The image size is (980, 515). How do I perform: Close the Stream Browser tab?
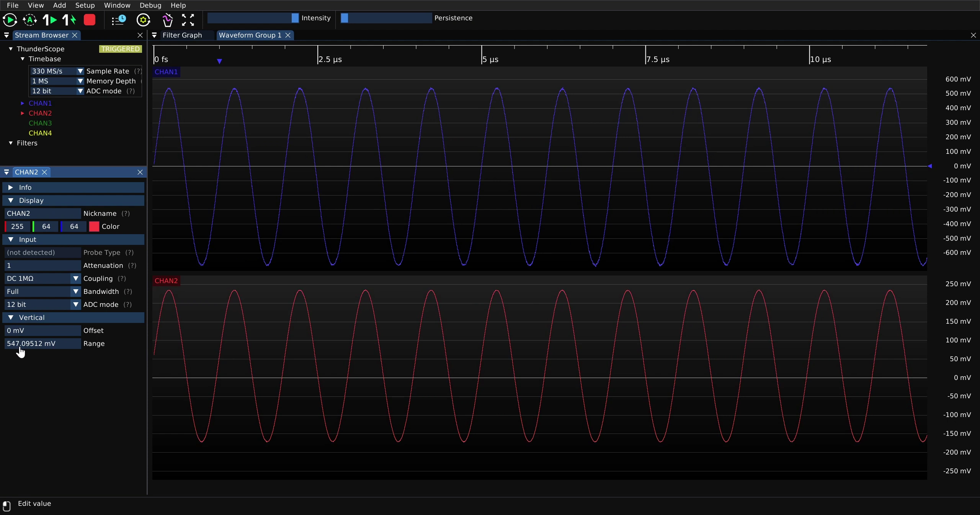pyautogui.click(x=75, y=35)
